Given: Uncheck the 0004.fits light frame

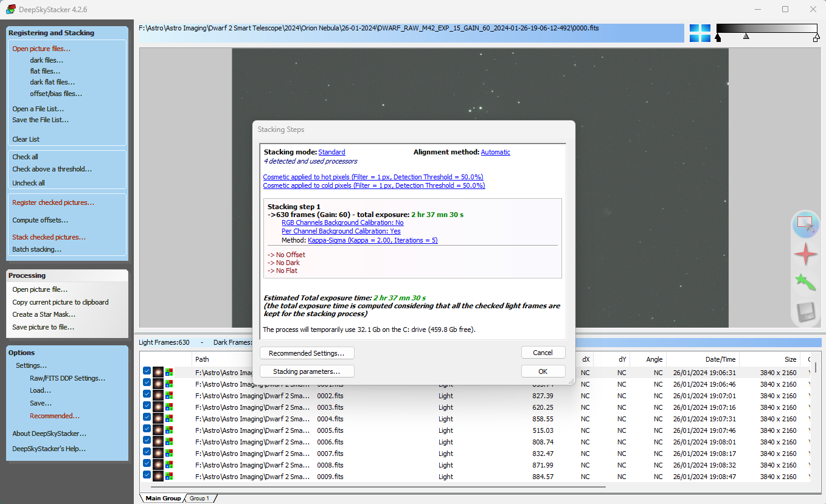Looking at the screenshot, I should pyautogui.click(x=147, y=417).
